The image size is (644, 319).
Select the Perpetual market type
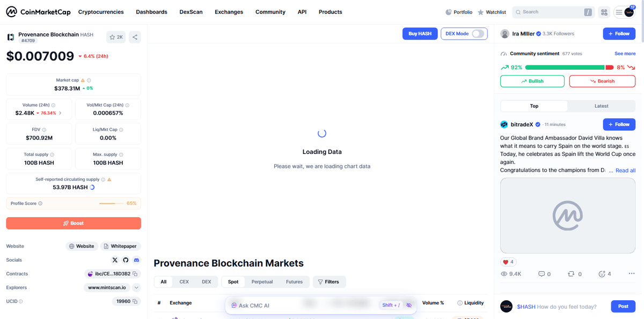(262, 281)
